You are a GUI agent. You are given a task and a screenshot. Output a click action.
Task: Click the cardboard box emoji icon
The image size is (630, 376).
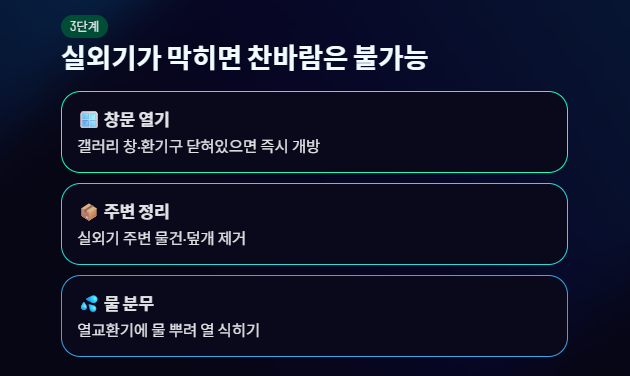tap(89, 212)
